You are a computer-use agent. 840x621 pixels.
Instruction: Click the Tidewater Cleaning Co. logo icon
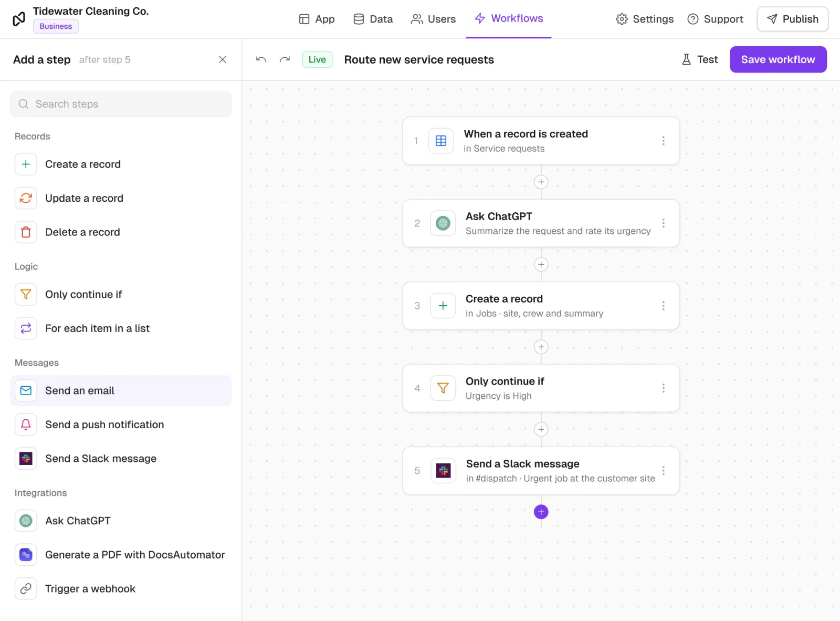pyautogui.click(x=19, y=19)
